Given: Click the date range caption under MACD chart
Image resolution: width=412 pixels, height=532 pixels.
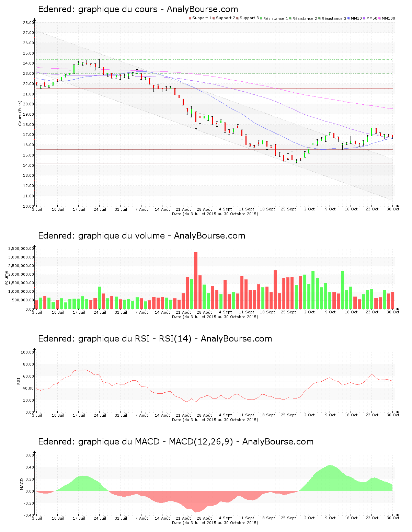Looking at the screenshot, I should click(x=215, y=523).
